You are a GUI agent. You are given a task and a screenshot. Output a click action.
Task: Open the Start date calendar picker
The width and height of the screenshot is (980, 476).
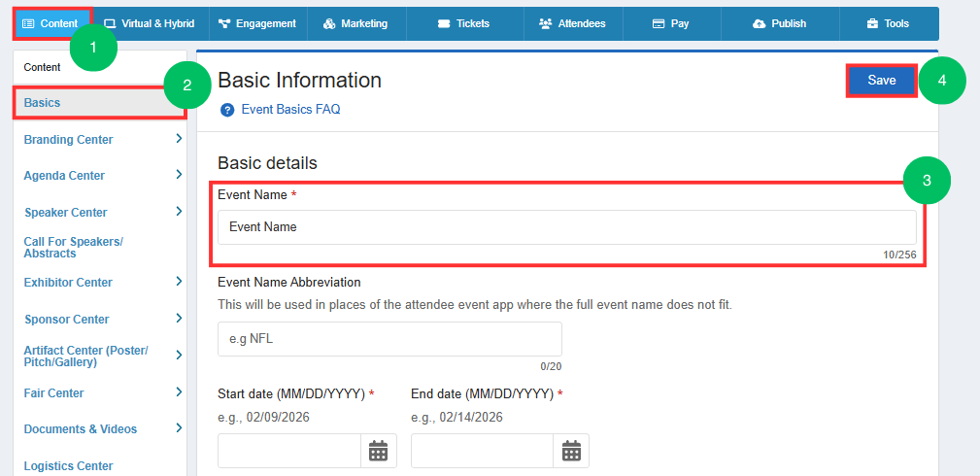[378, 451]
